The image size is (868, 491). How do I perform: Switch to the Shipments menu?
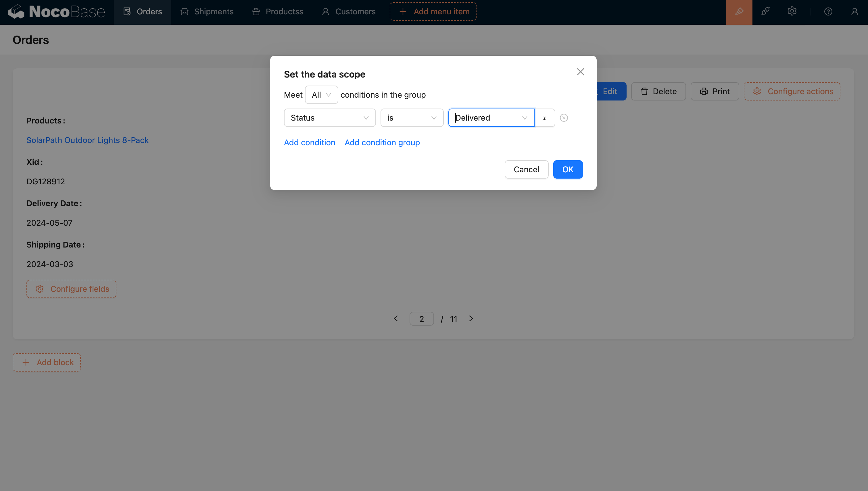[x=207, y=12]
